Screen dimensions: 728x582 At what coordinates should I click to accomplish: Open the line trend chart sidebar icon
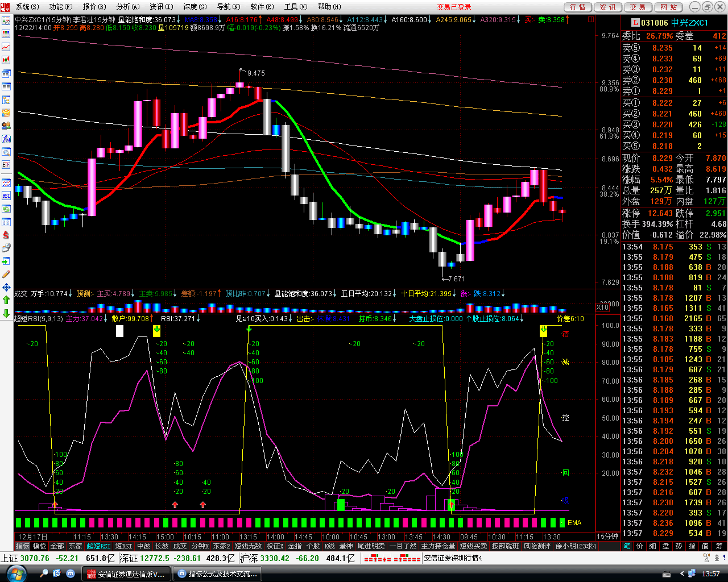click(x=6, y=47)
